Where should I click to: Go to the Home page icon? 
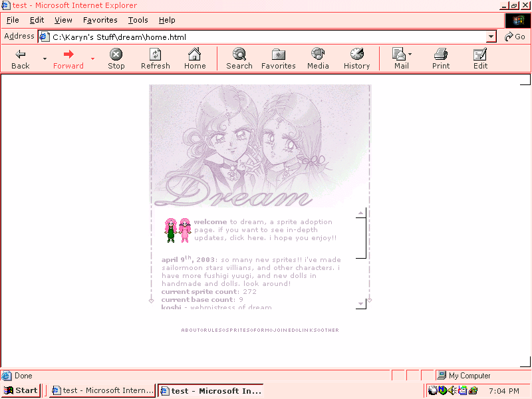pos(194,59)
